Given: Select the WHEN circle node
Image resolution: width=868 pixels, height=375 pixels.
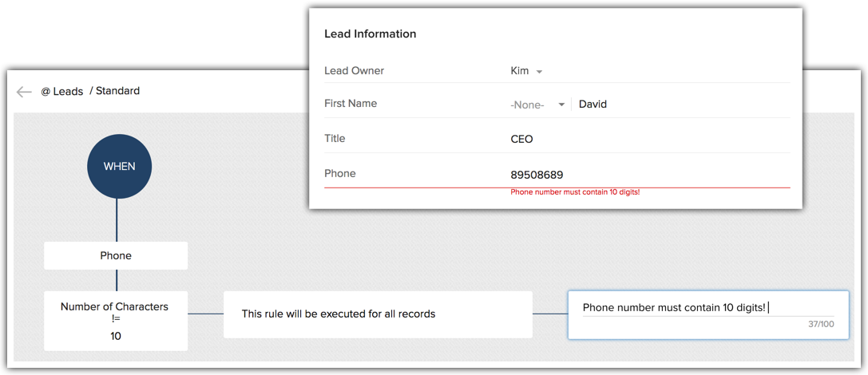Looking at the screenshot, I should tap(119, 166).
